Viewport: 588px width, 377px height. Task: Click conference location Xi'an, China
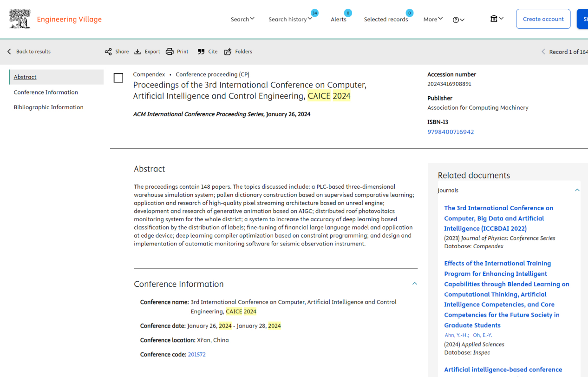point(213,340)
